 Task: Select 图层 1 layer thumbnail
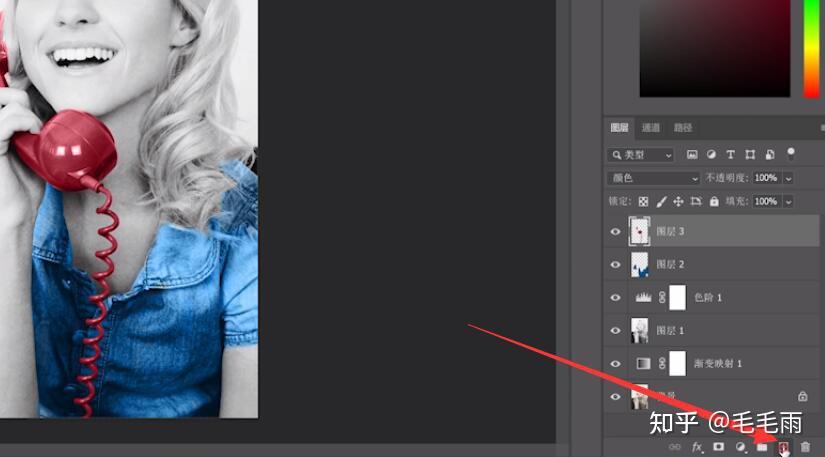[639, 331]
